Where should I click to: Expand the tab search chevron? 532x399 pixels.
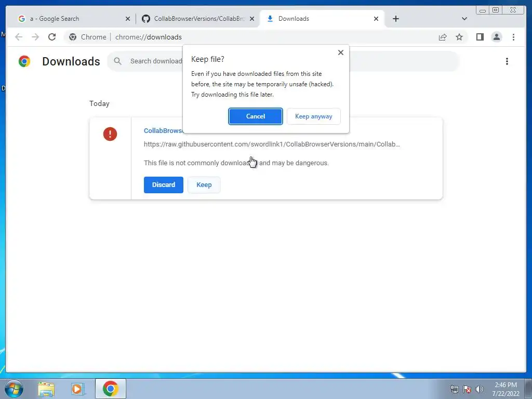[x=464, y=19]
